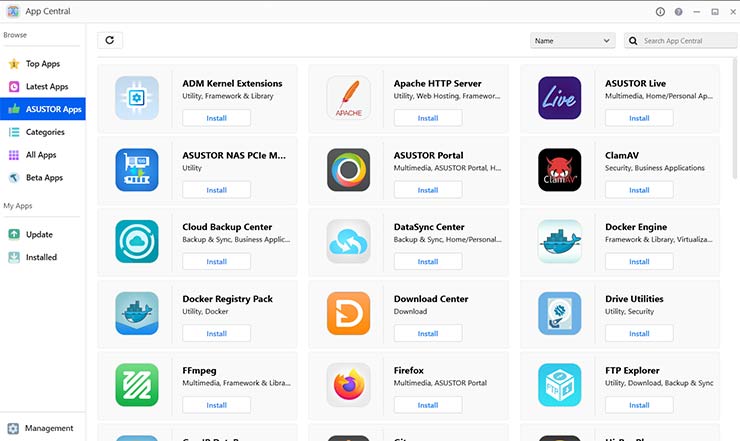Open the Top Apps section

(43, 64)
